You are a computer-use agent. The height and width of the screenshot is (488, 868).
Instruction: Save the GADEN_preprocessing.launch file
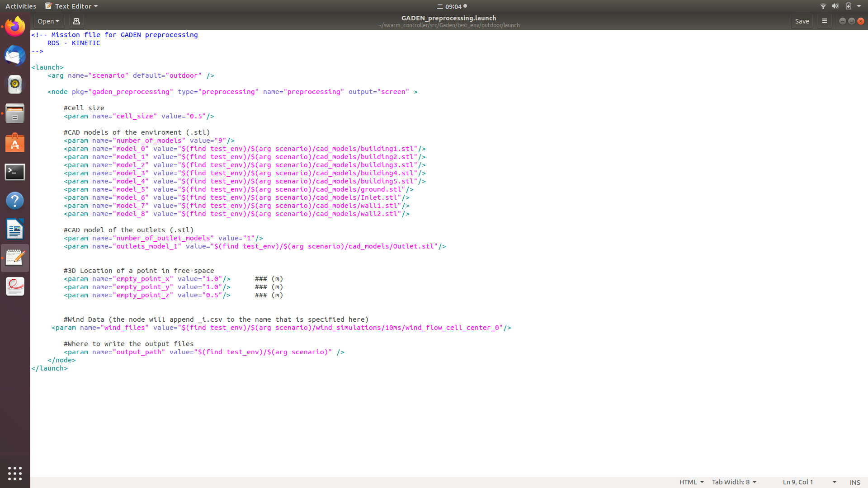(802, 21)
